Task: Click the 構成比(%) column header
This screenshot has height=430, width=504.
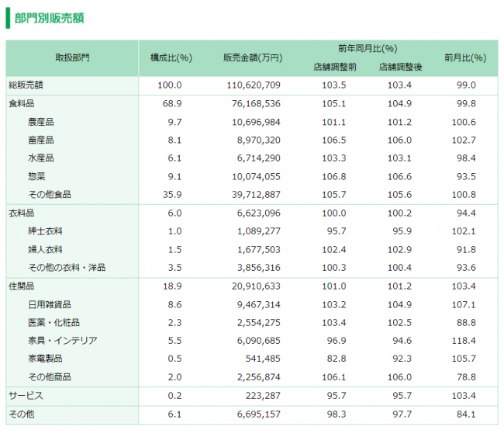Action: 171,57
